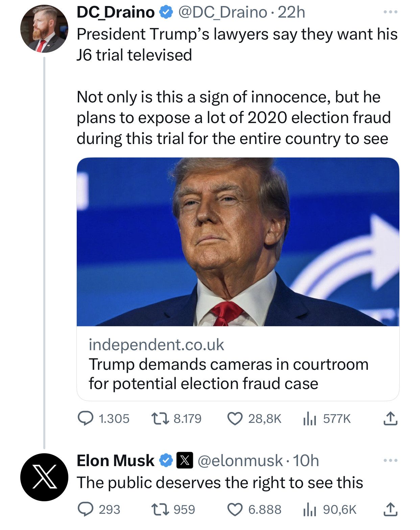Image resolution: width=420 pixels, height=530 pixels.
Task: Click the article preview image
Action: pyautogui.click(x=238, y=242)
